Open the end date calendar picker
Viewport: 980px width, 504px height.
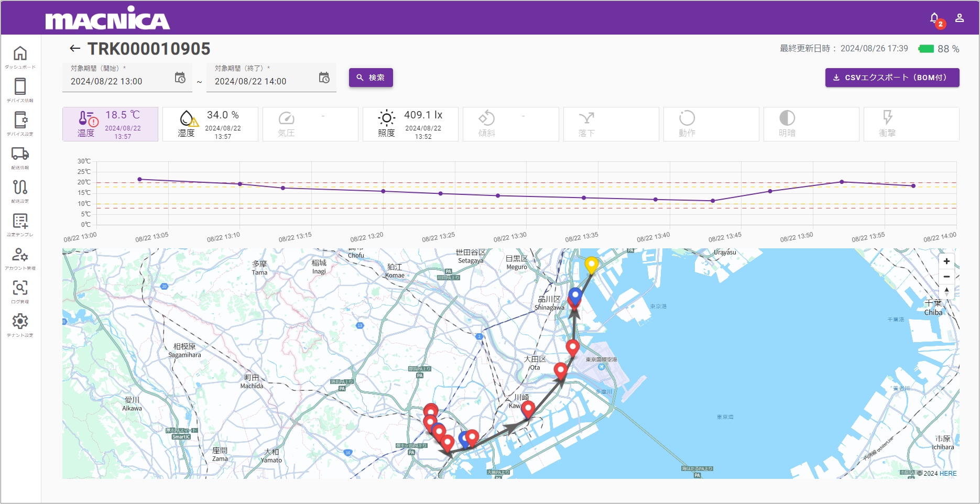324,78
